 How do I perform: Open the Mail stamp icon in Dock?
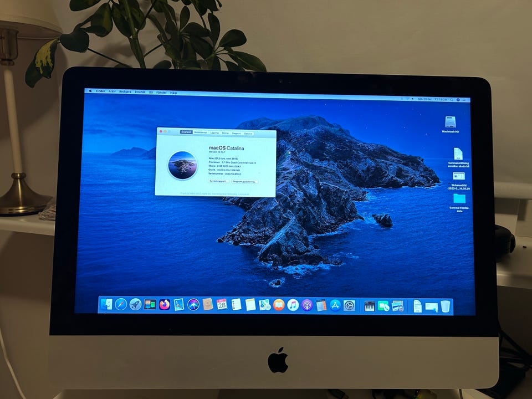(x=179, y=304)
